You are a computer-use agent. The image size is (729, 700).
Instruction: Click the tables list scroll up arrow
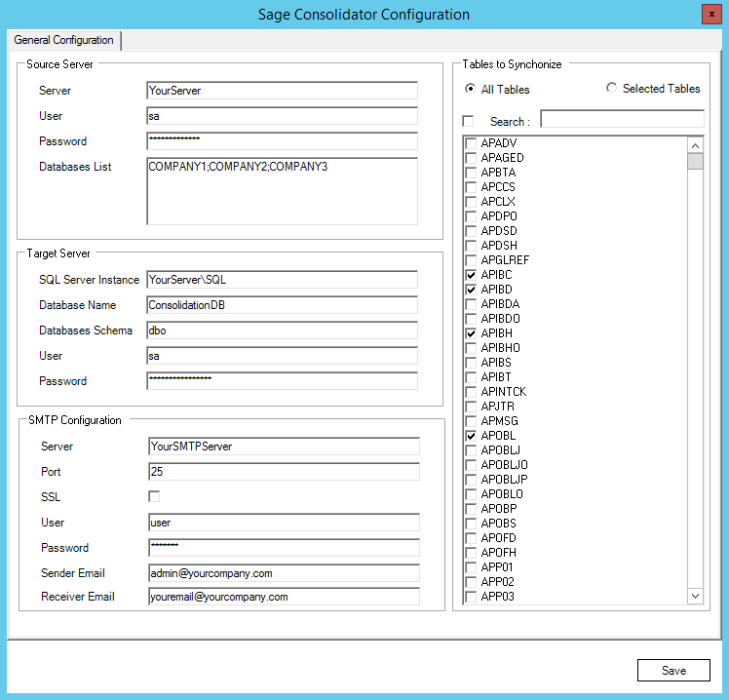(695, 145)
